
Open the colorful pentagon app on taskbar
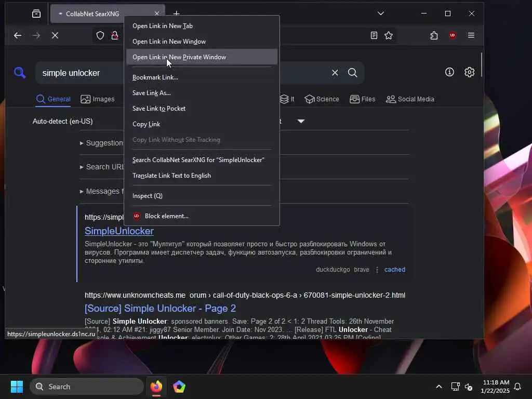[x=179, y=387]
